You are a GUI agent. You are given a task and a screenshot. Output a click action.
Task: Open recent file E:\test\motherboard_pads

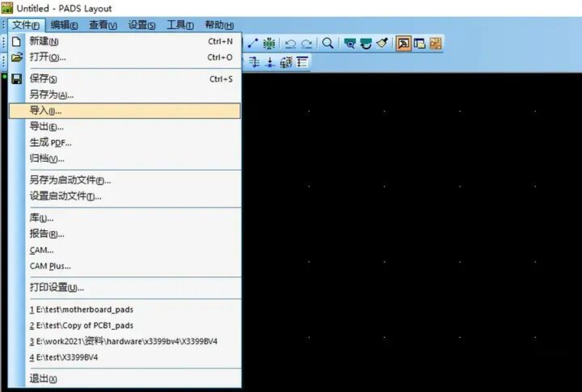[81, 309]
